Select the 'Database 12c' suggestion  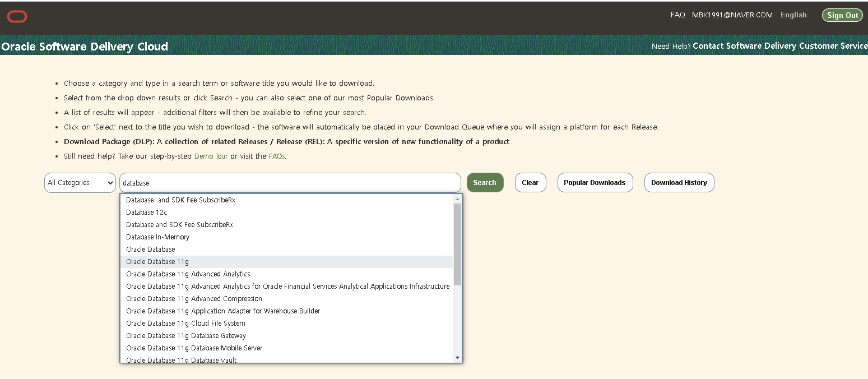point(287,212)
